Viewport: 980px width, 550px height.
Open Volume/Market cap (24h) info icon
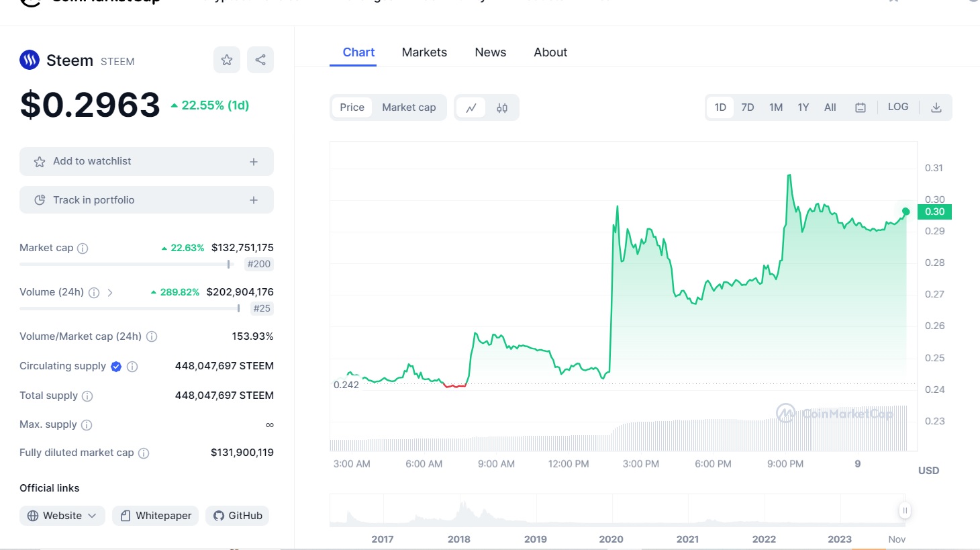pos(152,336)
